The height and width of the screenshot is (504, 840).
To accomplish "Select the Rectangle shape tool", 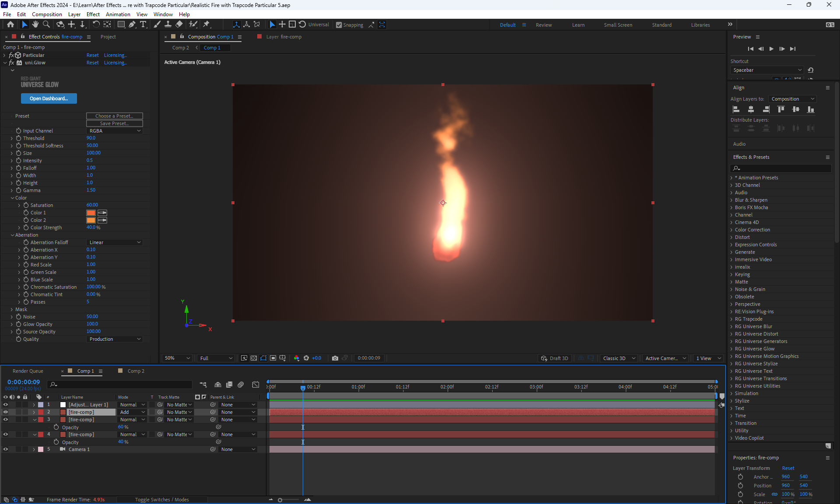I will pyautogui.click(x=121, y=24).
